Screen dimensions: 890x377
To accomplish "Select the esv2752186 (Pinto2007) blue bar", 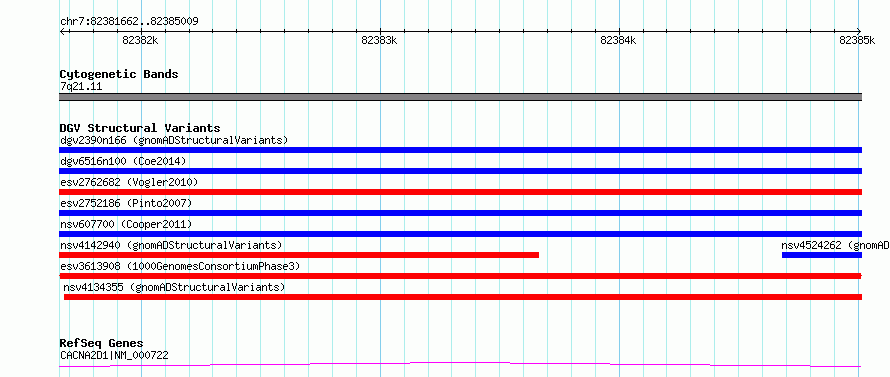I will click(x=460, y=213).
